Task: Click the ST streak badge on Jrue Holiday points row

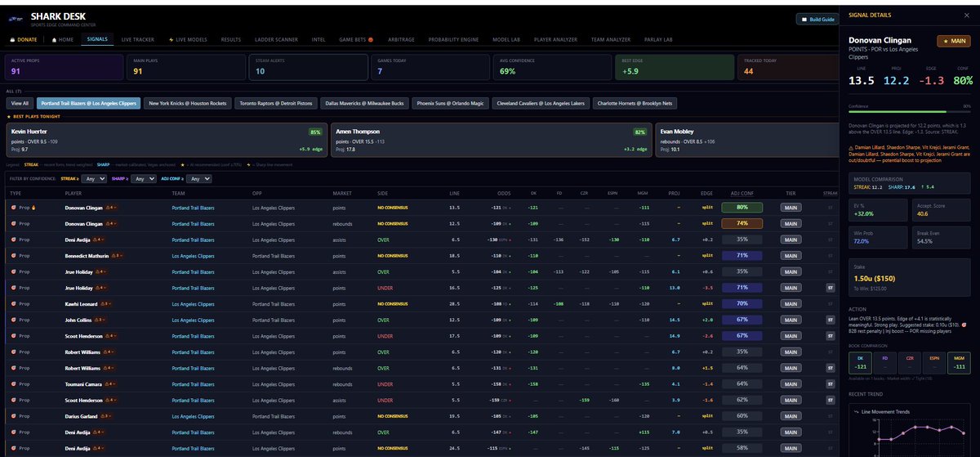Action: (x=831, y=288)
